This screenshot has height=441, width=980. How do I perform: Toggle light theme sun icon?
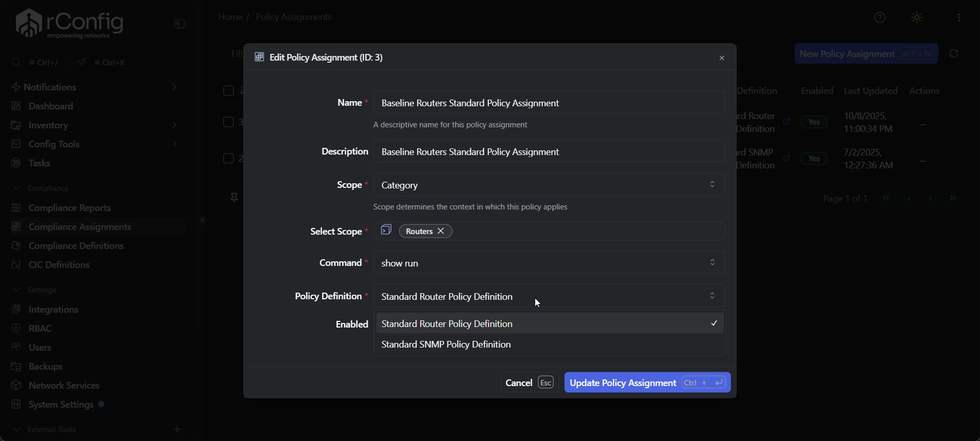tap(917, 17)
